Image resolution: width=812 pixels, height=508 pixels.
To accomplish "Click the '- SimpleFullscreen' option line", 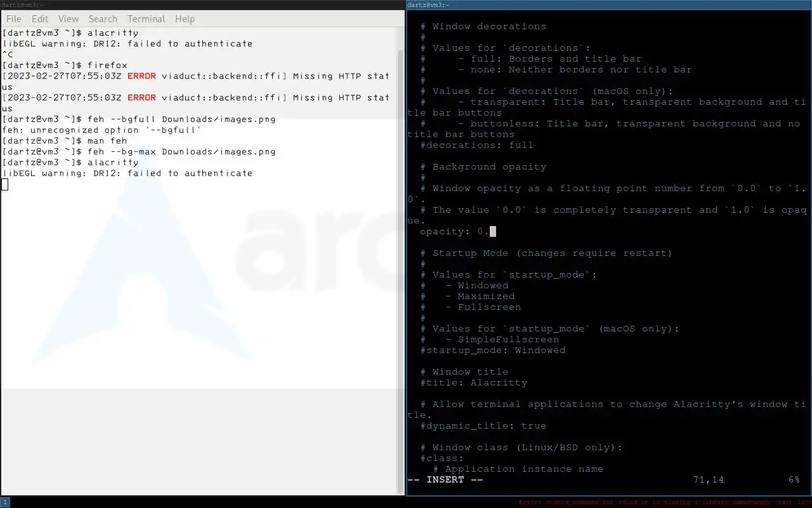I will point(489,340).
